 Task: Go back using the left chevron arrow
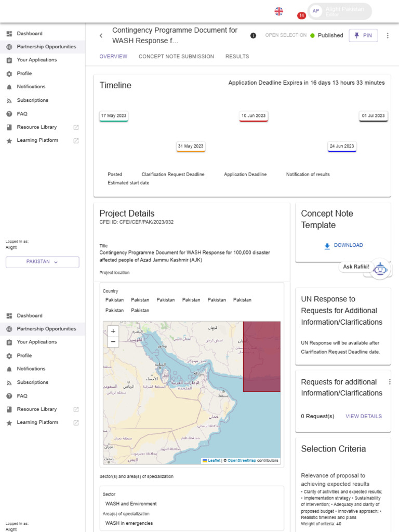(101, 36)
